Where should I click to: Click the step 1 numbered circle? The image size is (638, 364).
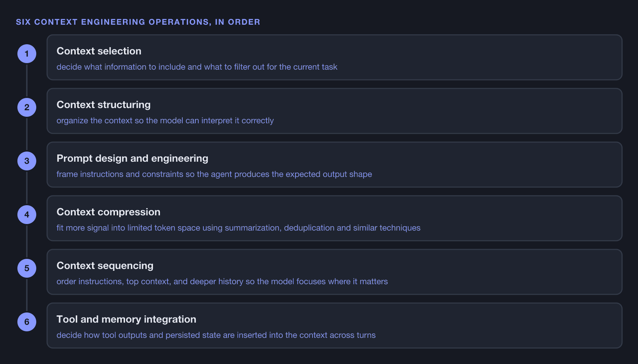click(27, 54)
